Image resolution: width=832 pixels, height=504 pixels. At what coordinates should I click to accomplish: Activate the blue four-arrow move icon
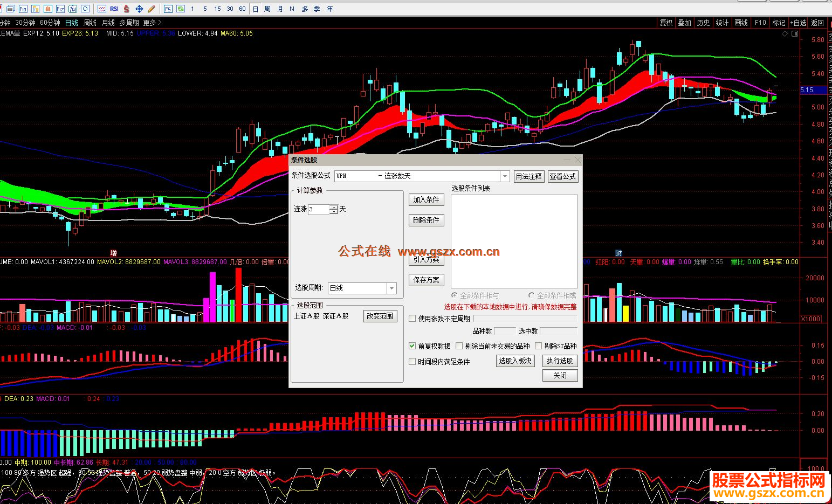(139, 9)
